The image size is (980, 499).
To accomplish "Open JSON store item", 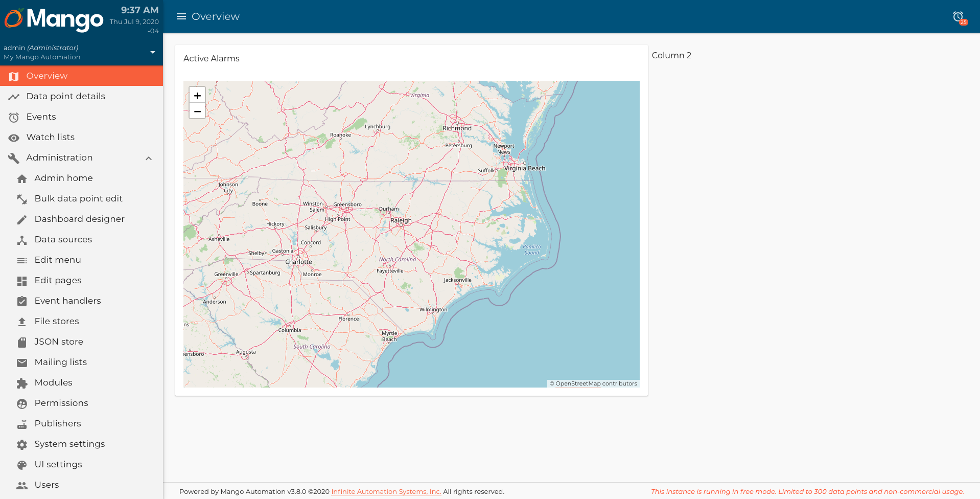I will tap(81, 342).
